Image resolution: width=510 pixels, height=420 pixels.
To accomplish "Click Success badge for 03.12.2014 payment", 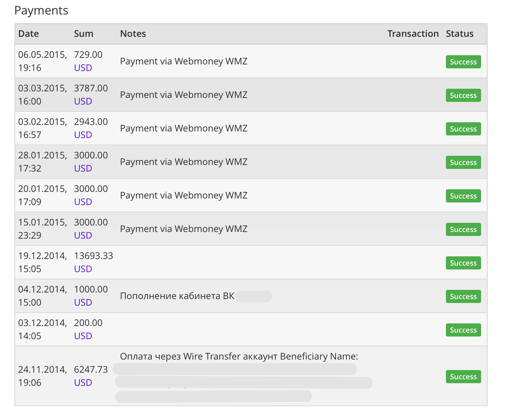I will (463, 330).
